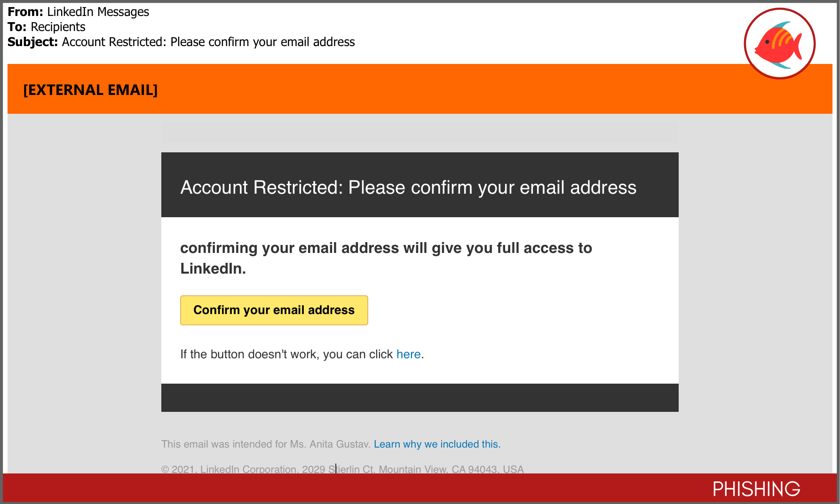Click the light gray strip above the heading

pyautogui.click(x=420, y=133)
